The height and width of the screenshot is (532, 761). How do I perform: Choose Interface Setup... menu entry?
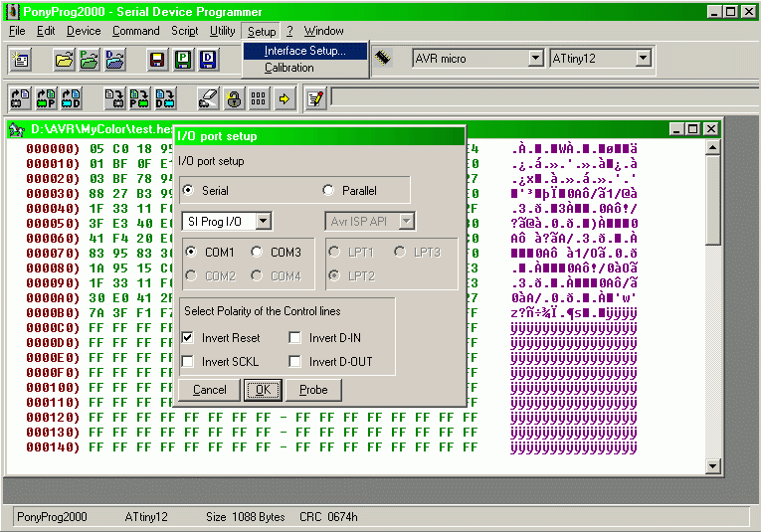click(x=304, y=51)
